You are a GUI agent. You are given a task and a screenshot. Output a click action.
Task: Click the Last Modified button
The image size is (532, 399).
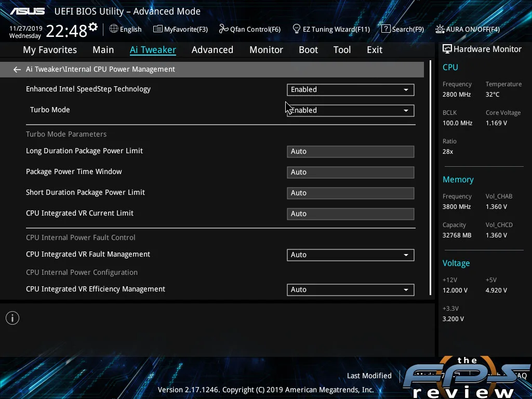pyautogui.click(x=369, y=376)
